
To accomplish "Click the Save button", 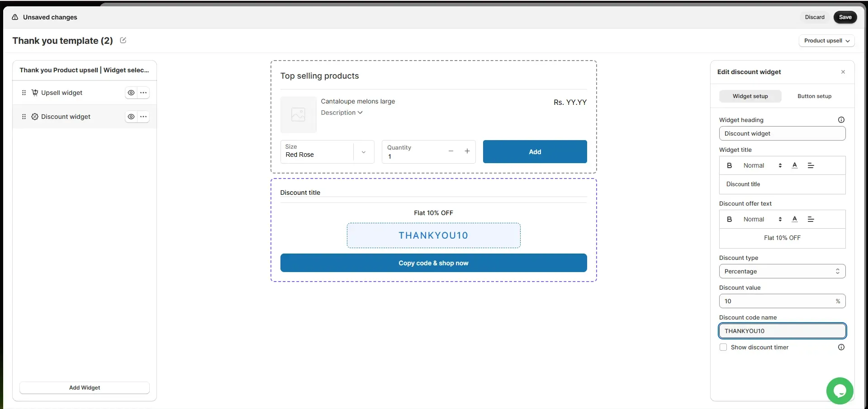I will (x=845, y=17).
